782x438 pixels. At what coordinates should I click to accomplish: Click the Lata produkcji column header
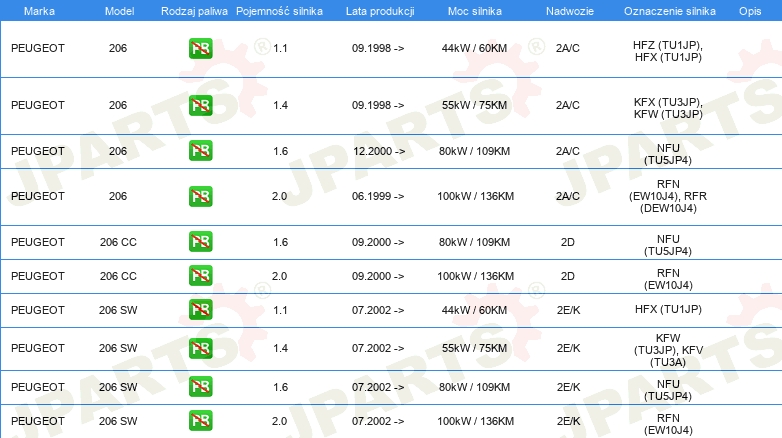380,11
